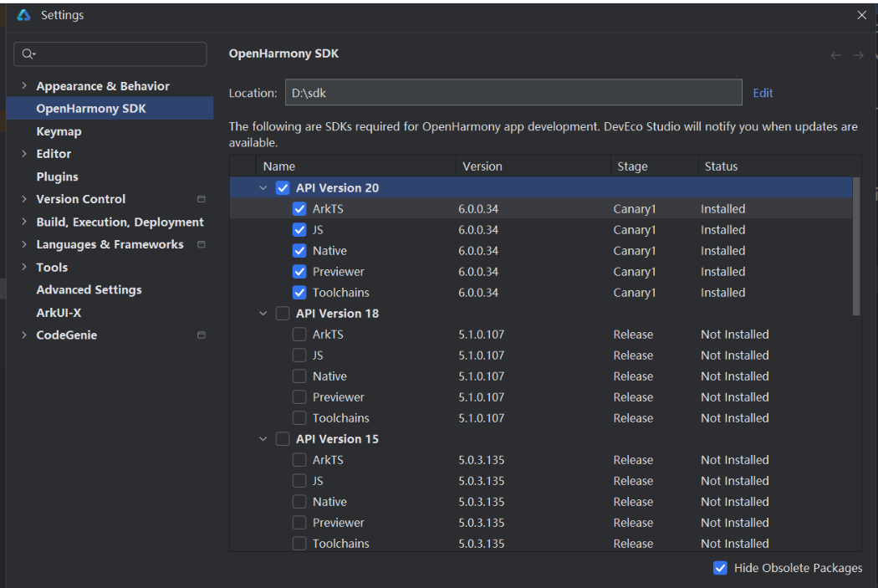Screen dimensions: 878x588
Task: Open the Keymap settings page
Action: [59, 131]
